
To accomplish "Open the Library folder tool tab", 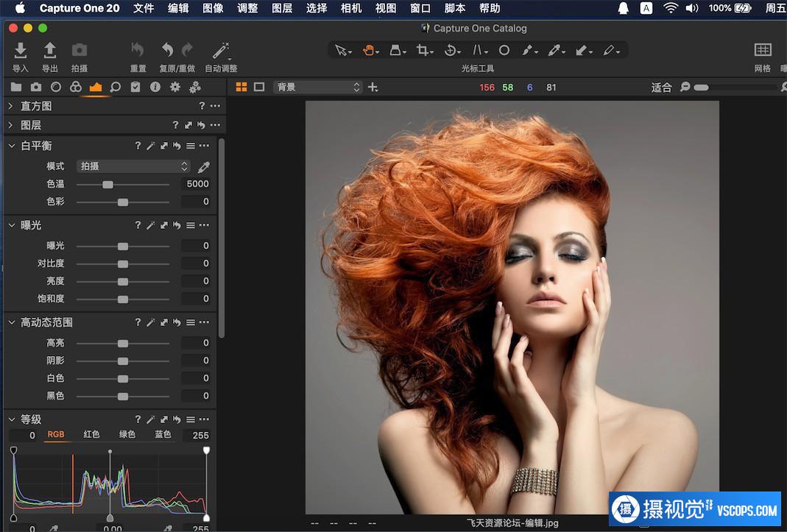I will (16, 87).
